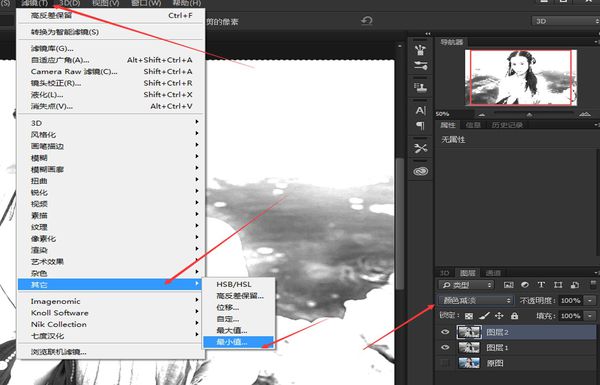Filter layers by type (T) icon
The width and height of the screenshot is (600, 385).
[x=541, y=285]
